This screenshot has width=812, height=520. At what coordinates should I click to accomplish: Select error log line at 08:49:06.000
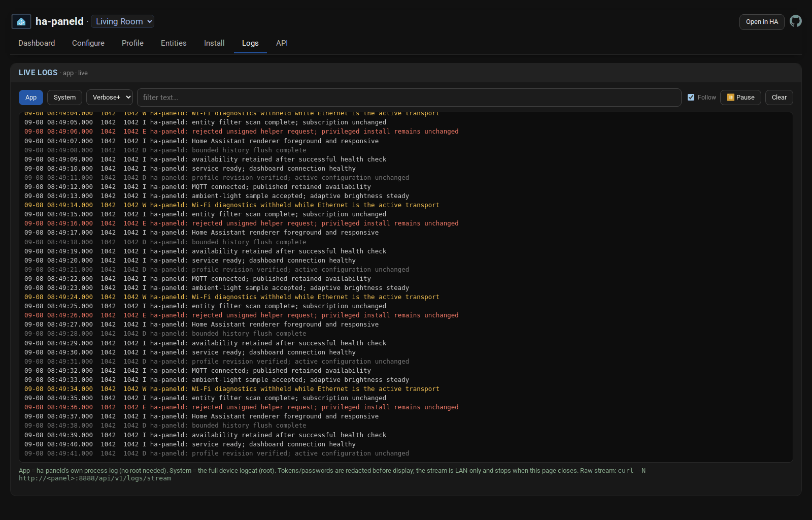point(242,132)
